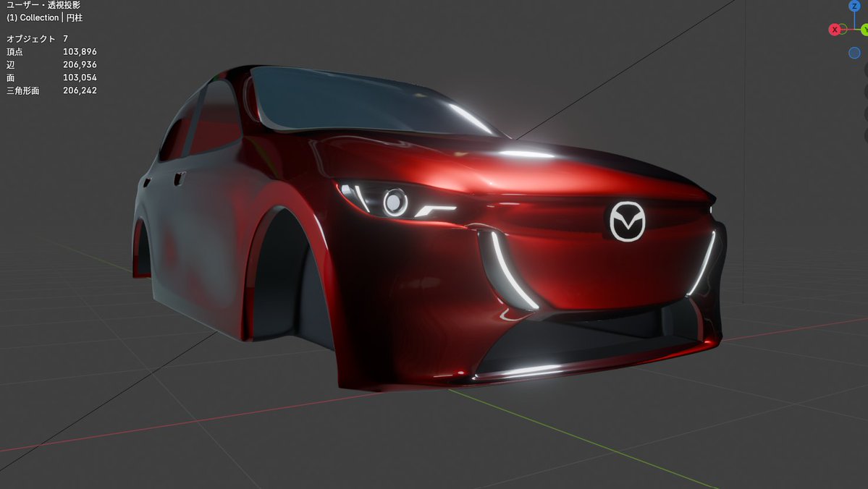Snap the view to the red X axis gizmo

click(834, 30)
